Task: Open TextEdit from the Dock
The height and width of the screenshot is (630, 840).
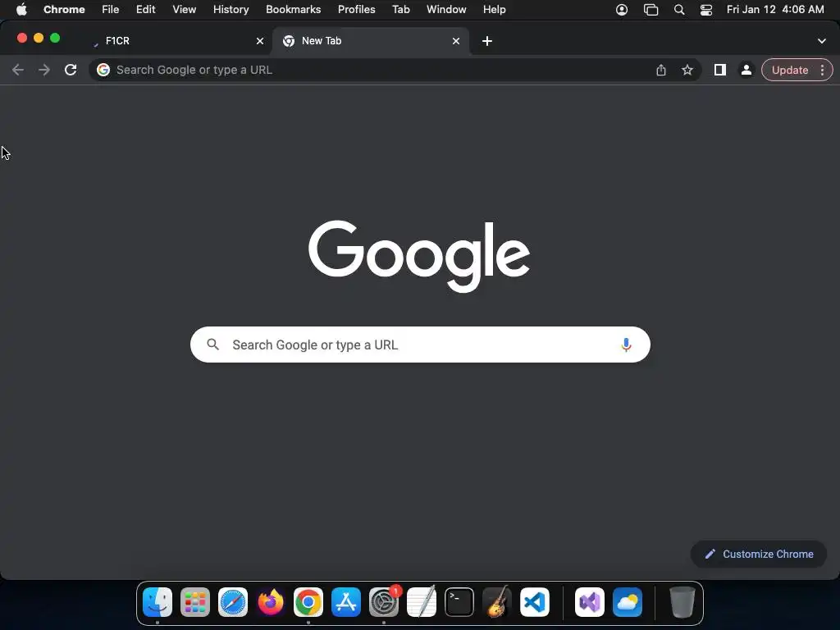Action: point(422,602)
